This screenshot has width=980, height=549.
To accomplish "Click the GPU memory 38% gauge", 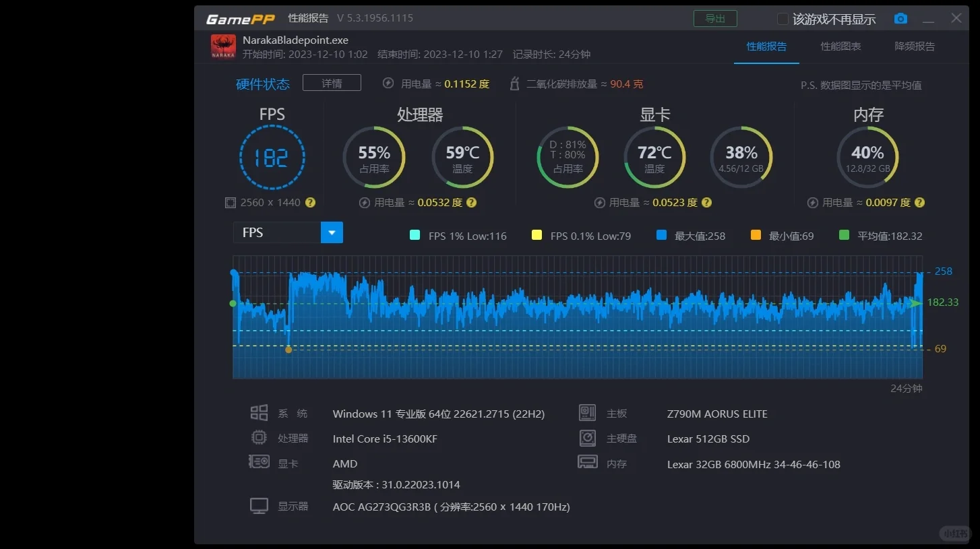I will [741, 157].
